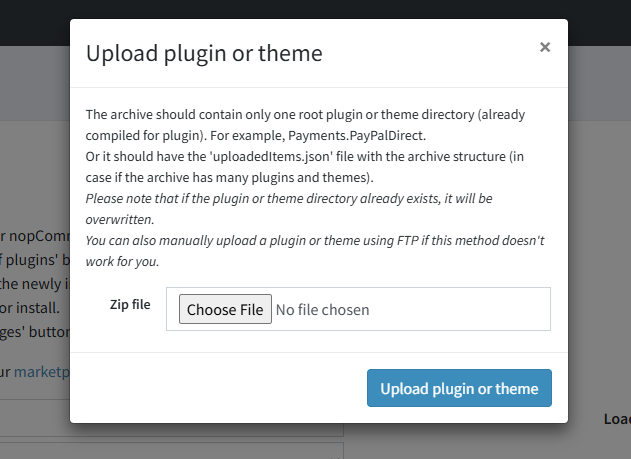Open the marketplace link behind the dialog
Viewport: 631px width, 459px height.
point(40,370)
